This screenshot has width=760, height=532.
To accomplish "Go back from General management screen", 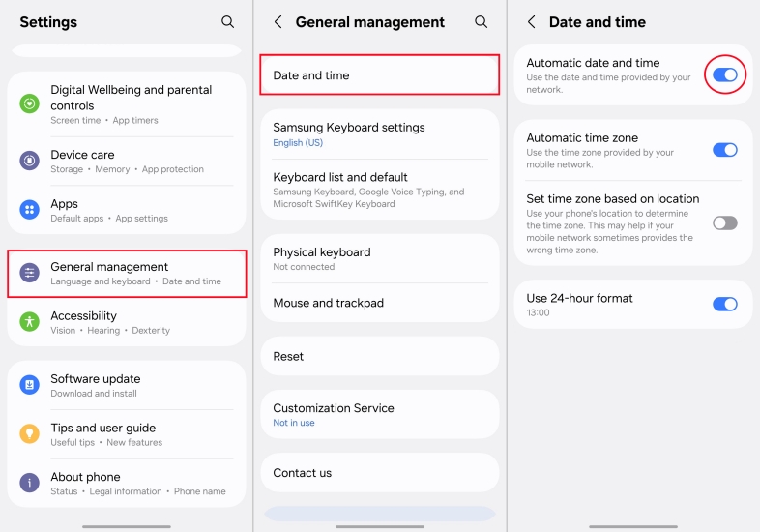I will coord(278,21).
